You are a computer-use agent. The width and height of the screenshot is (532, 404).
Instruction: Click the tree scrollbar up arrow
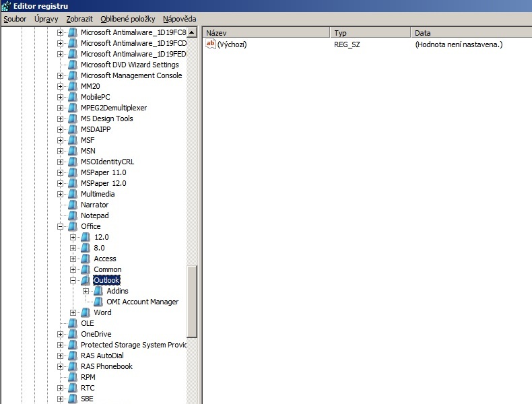tap(192, 32)
